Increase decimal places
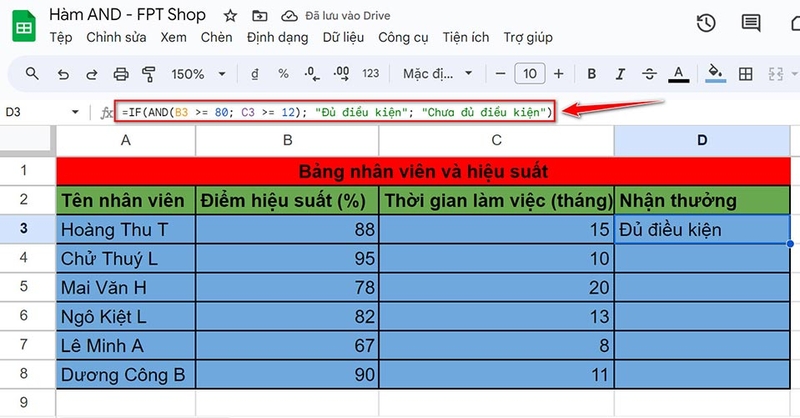The image size is (800, 418). (x=341, y=75)
